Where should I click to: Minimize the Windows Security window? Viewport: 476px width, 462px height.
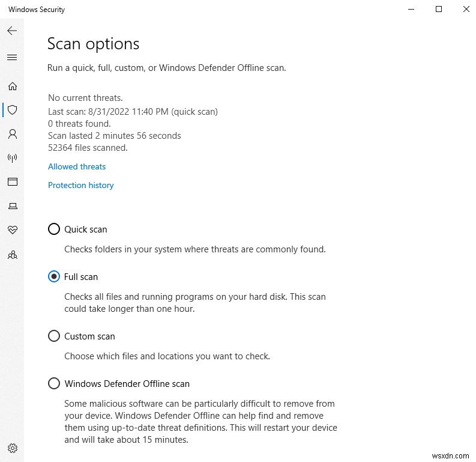point(411,9)
